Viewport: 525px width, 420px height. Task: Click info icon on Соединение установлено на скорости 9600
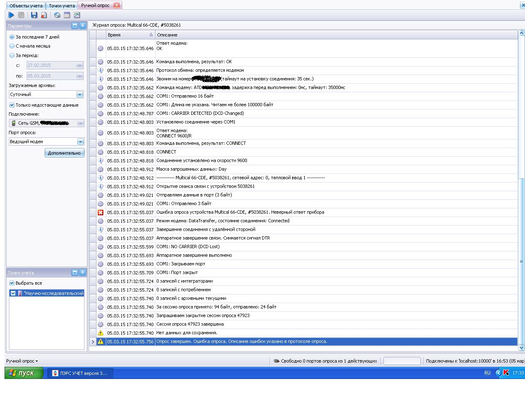tap(100, 160)
